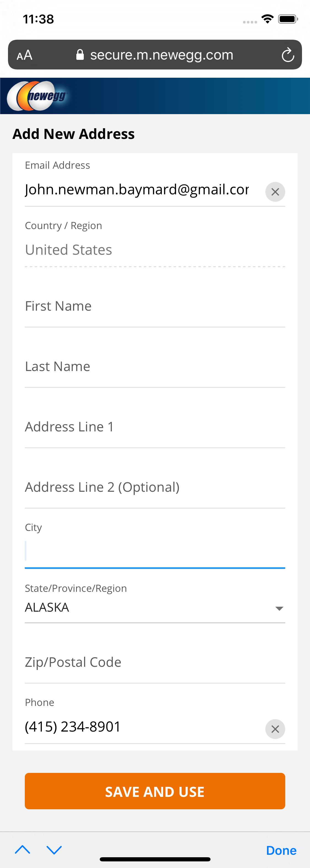Tap the up chevron to jump to previous field

23,850
